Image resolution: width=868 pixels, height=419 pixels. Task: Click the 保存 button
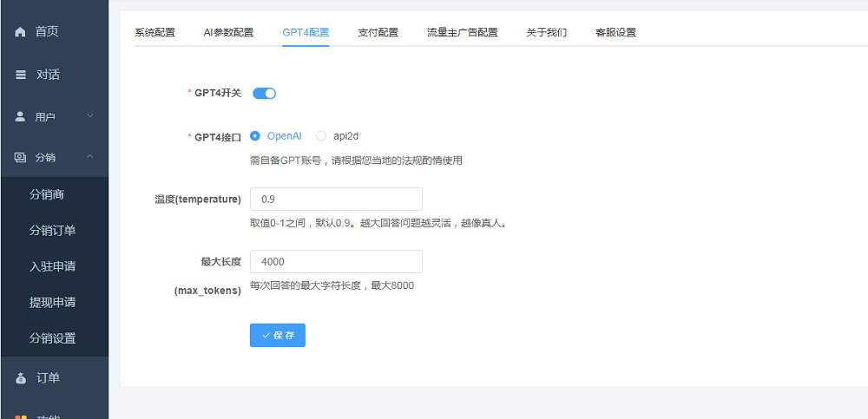[278, 336]
